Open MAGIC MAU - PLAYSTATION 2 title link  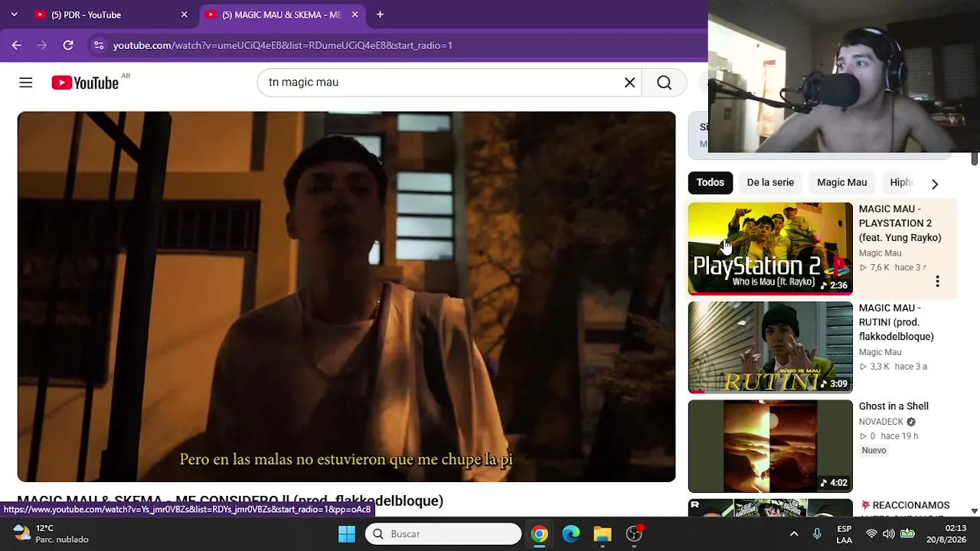coord(900,223)
